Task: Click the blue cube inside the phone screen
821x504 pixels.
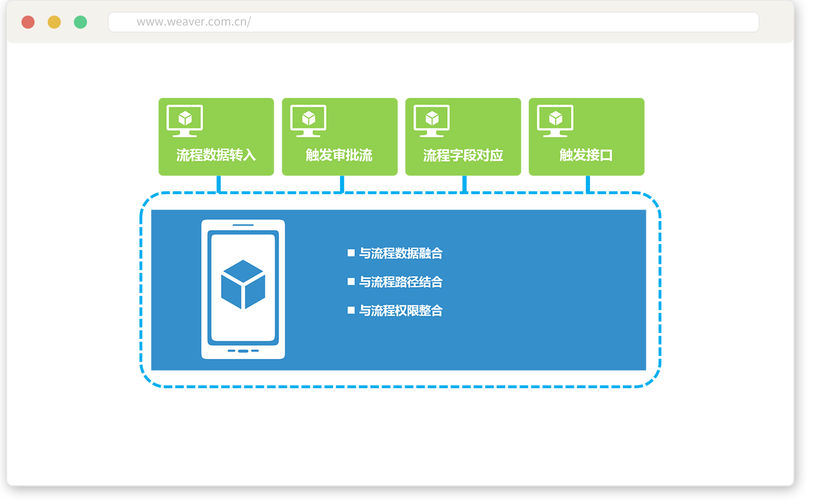Action: [x=243, y=285]
